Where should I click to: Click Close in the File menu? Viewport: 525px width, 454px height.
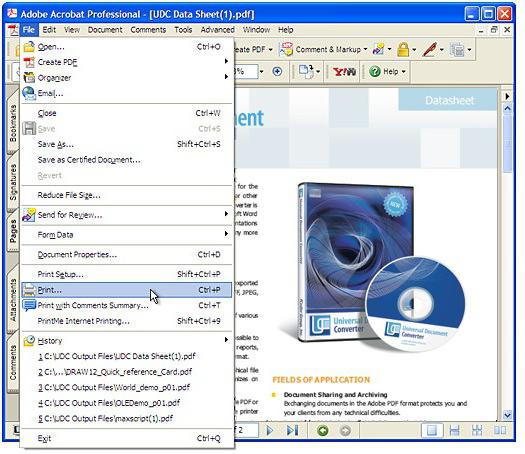(x=127, y=113)
